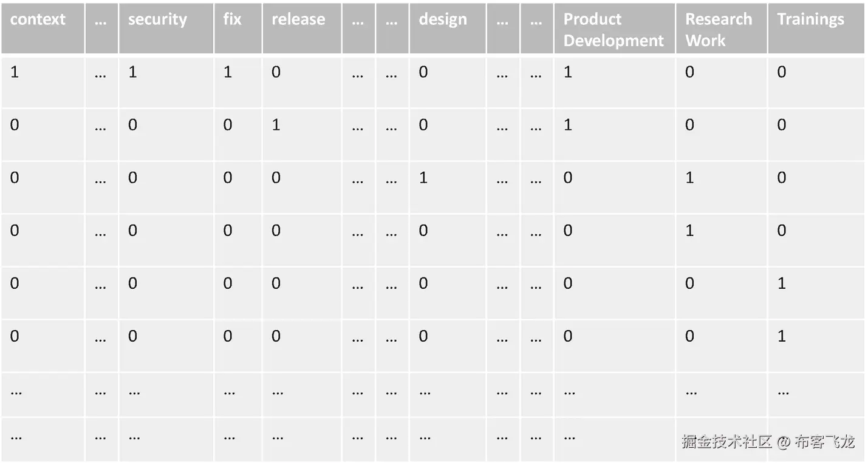Click the 掘金技术社区 watermark text
The height and width of the screenshot is (463, 868).
click(x=726, y=441)
